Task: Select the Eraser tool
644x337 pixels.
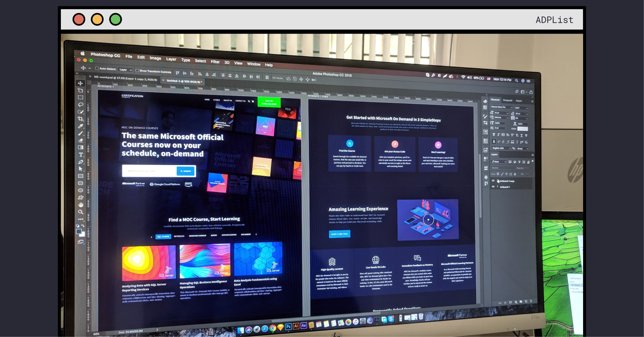Action: pyautogui.click(x=80, y=140)
